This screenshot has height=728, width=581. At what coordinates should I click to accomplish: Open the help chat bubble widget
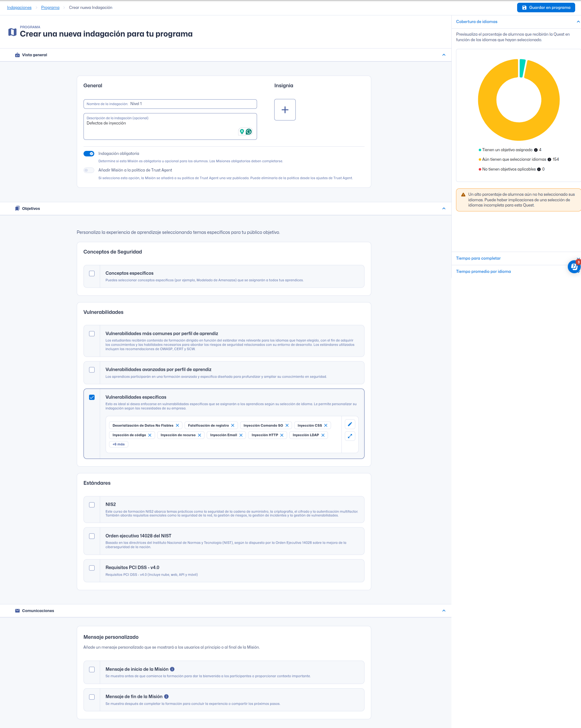(574, 267)
